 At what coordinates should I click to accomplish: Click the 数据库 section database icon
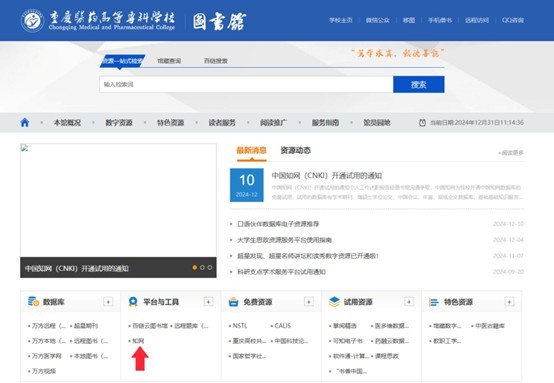(x=34, y=301)
